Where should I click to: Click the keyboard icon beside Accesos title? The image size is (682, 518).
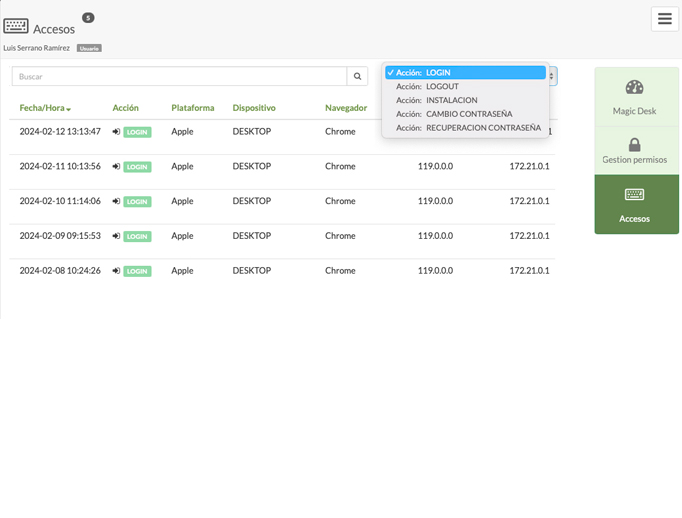pos(16,27)
